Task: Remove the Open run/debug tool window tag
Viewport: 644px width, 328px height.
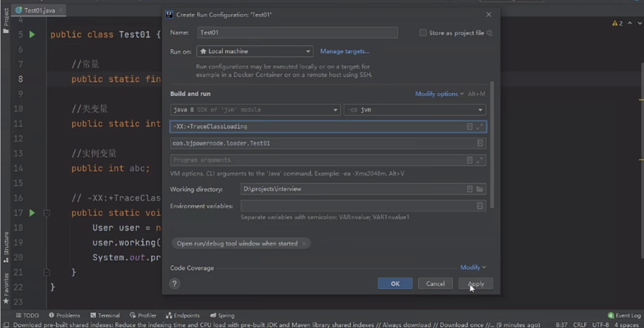Action: [304, 244]
